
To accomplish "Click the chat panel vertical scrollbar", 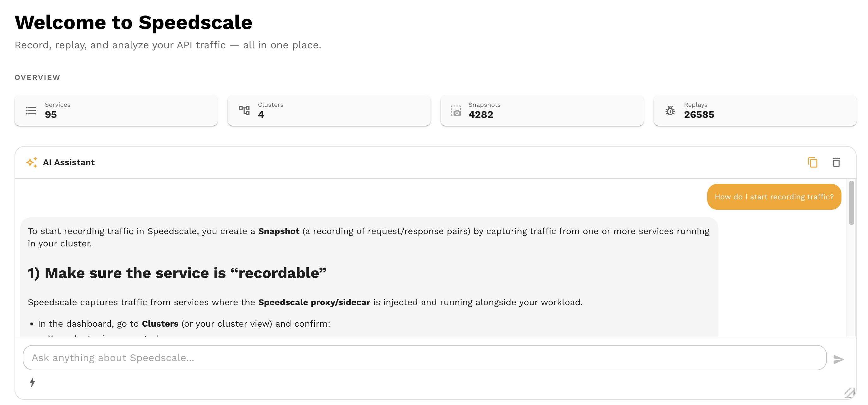I will pyautogui.click(x=851, y=203).
